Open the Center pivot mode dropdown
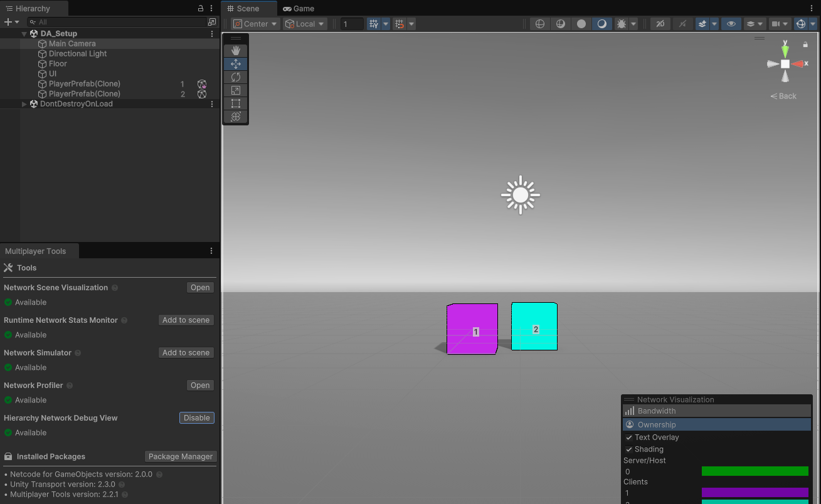This screenshot has width=821, height=504. [x=255, y=24]
